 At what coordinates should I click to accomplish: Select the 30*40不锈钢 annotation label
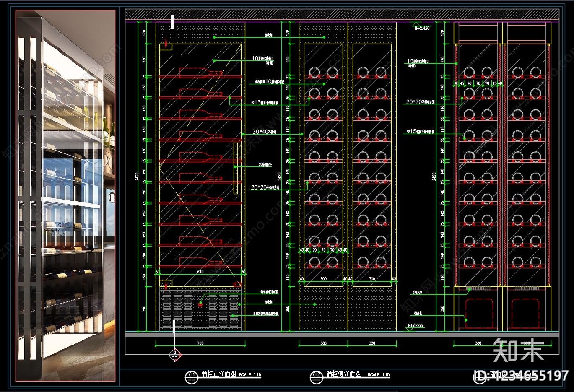click(264, 132)
